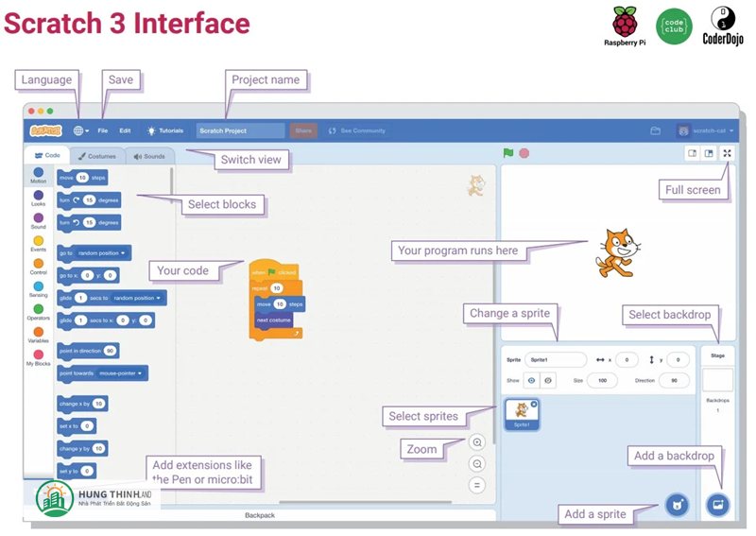The image size is (756, 536).
Task: Select the Looks purple category circle
Action: (x=38, y=194)
